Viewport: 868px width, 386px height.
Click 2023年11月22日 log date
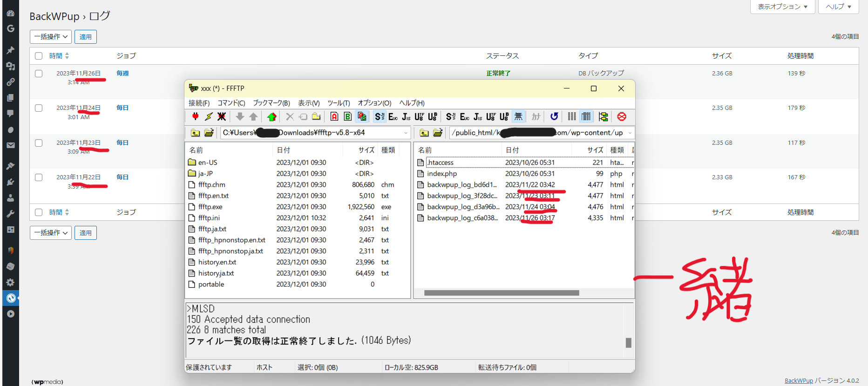coord(78,177)
